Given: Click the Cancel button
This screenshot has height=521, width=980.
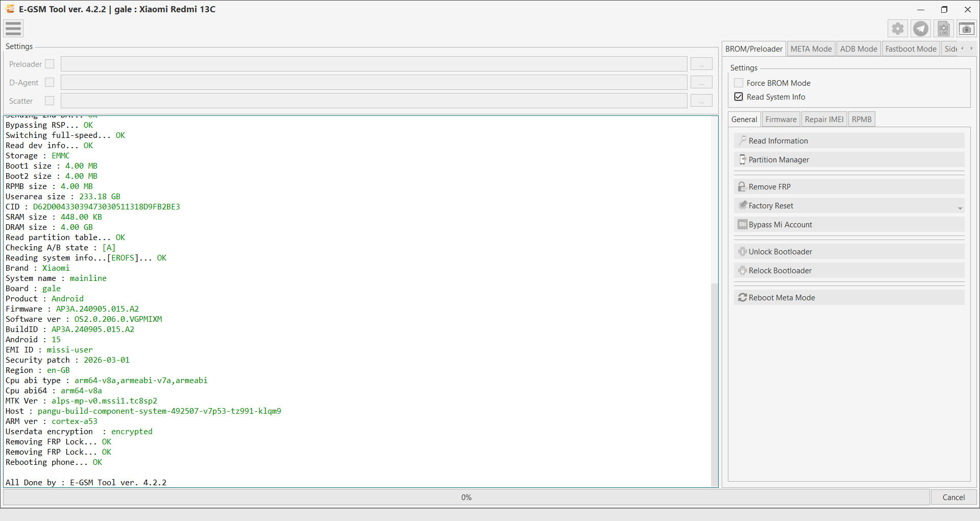Looking at the screenshot, I should point(953,497).
